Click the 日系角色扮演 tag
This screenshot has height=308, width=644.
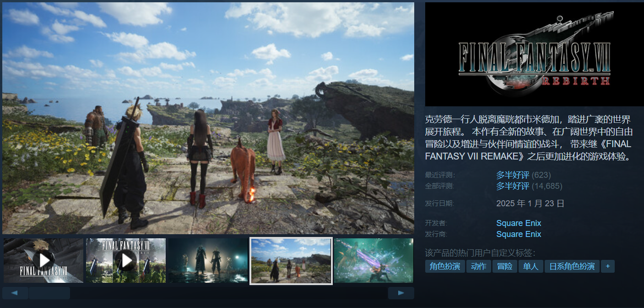(572, 266)
